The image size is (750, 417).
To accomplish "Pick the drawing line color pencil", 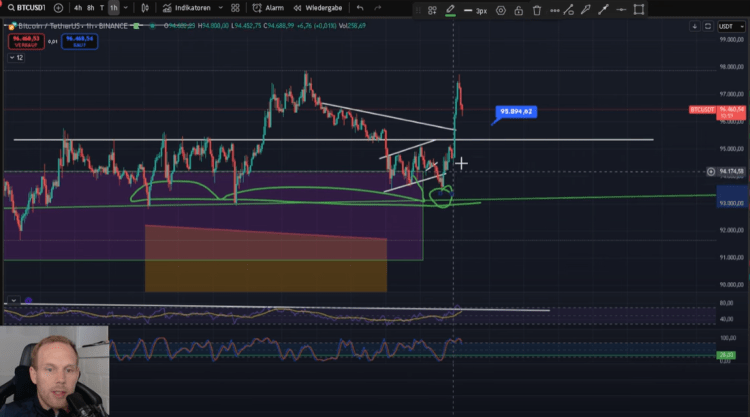I will click(x=450, y=9).
